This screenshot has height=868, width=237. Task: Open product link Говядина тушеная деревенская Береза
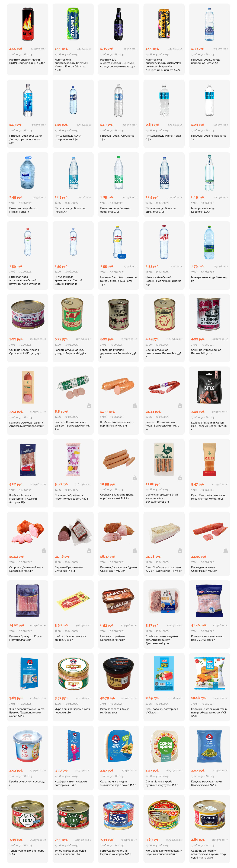[x=118, y=353]
